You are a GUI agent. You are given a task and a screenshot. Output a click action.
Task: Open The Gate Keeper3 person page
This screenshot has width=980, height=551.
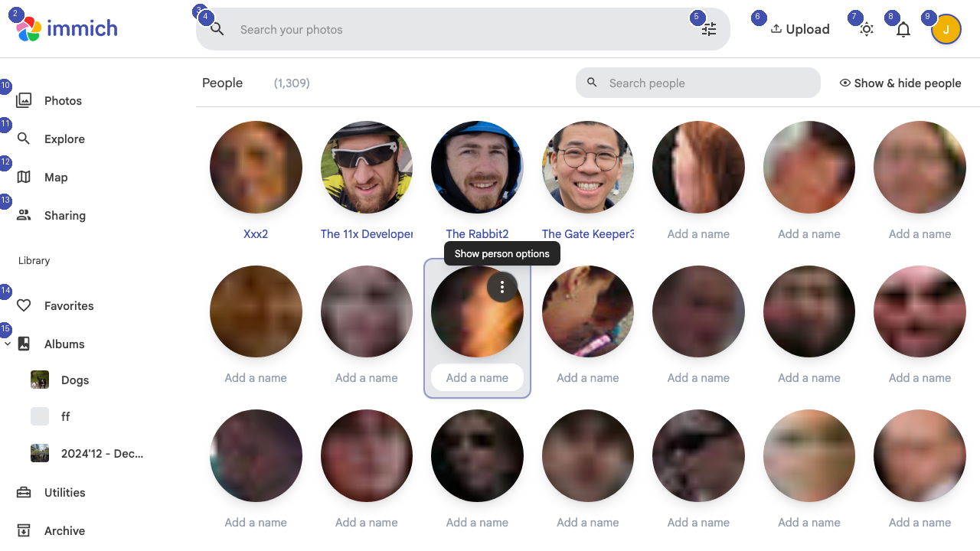pos(587,168)
